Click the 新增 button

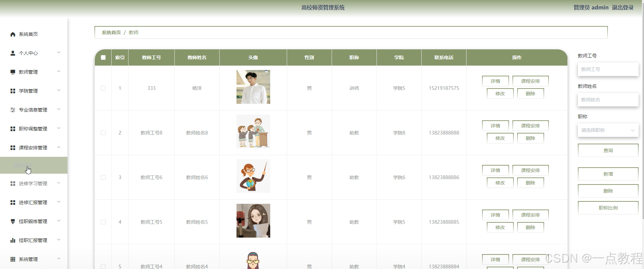point(608,174)
